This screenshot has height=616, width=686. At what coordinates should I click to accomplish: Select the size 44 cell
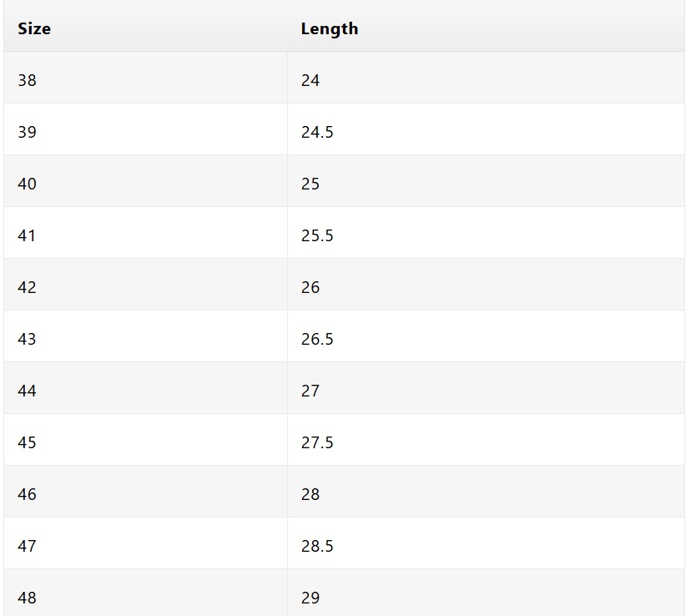(x=28, y=391)
